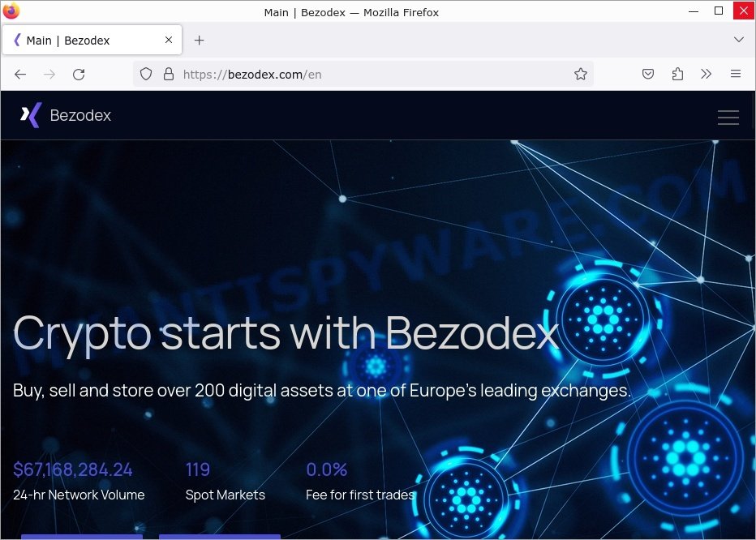Click the 0.0% fee value

click(x=326, y=469)
